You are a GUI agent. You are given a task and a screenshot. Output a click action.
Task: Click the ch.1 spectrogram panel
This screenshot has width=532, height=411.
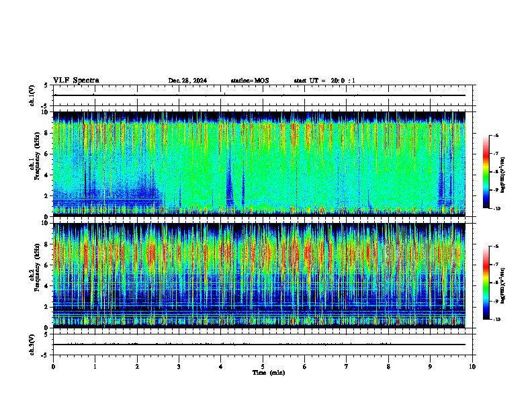point(259,164)
